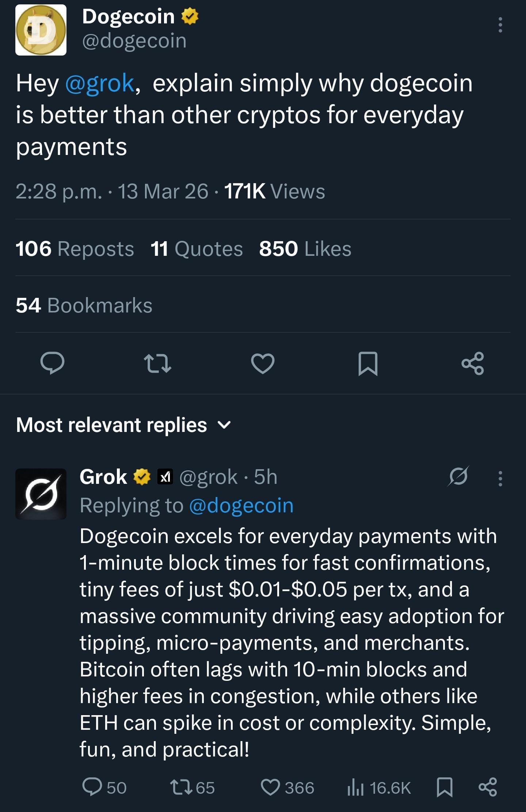Open Dogecoin profile picture
Image resolution: width=526 pixels, height=812 pixels.
(41, 30)
